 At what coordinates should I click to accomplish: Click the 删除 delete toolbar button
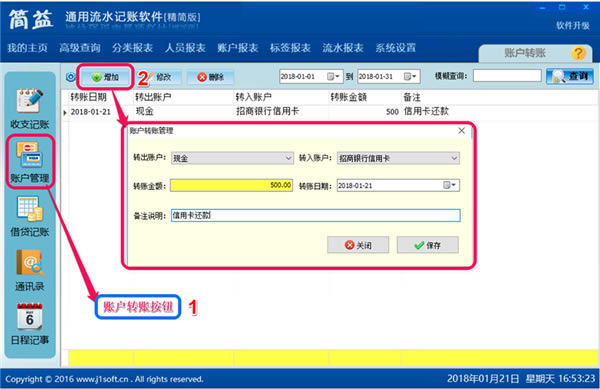[210, 77]
